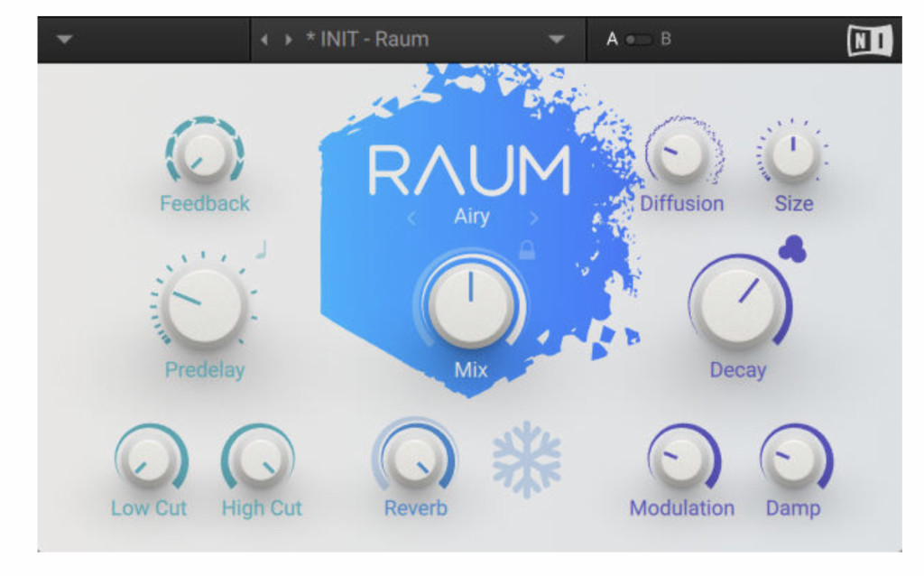The image size is (924, 576).
Task: Click the INIT - Raum preset name
Action: pyautogui.click(x=366, y=41)
